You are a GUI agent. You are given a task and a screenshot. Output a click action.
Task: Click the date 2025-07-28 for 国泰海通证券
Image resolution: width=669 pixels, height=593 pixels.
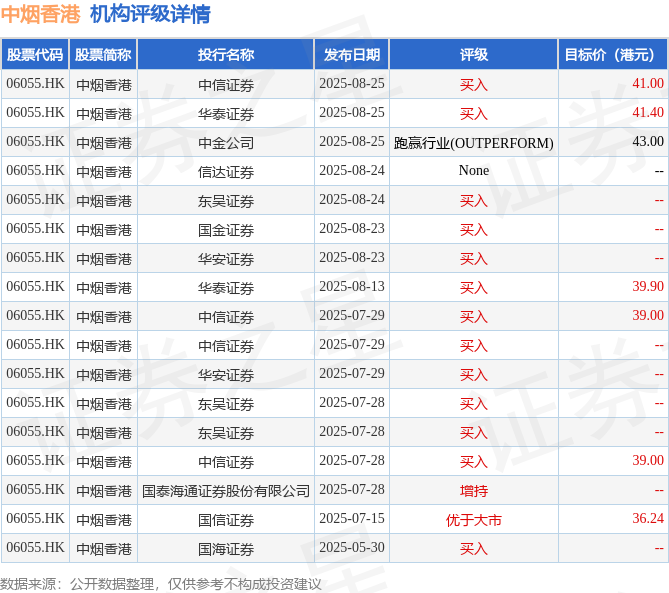[352, 489]
